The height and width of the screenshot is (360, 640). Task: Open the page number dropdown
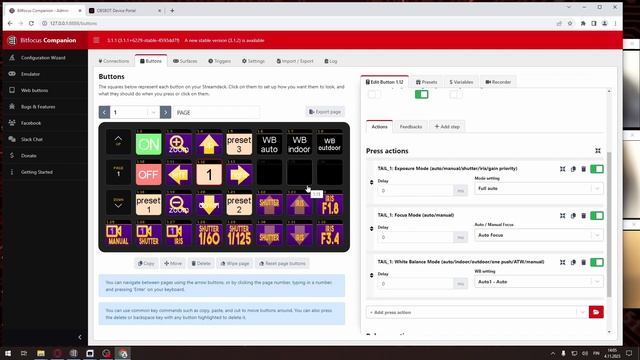[x=134, y=112]
